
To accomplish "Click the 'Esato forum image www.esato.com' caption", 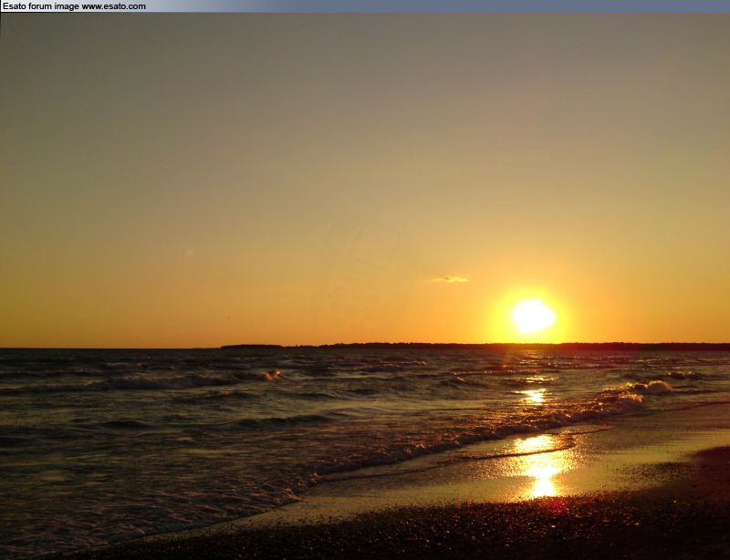I will coord(75,6).
